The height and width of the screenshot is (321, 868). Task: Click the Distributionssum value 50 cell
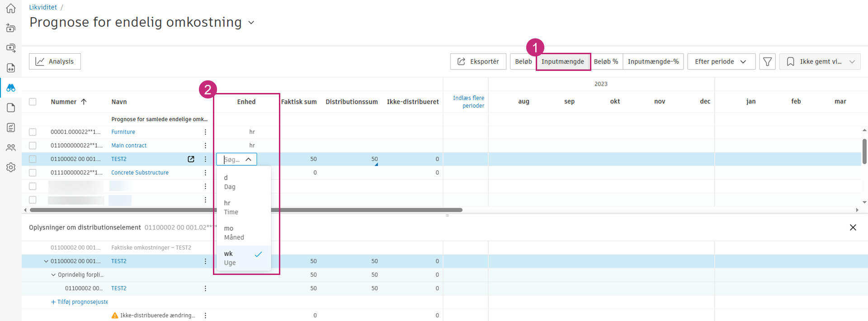(x=374, y=159)
